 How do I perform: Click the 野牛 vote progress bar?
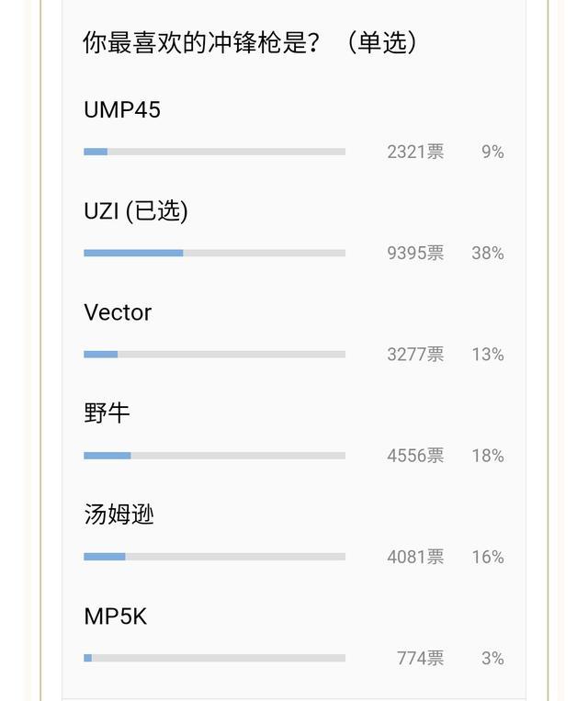(215, 456)
